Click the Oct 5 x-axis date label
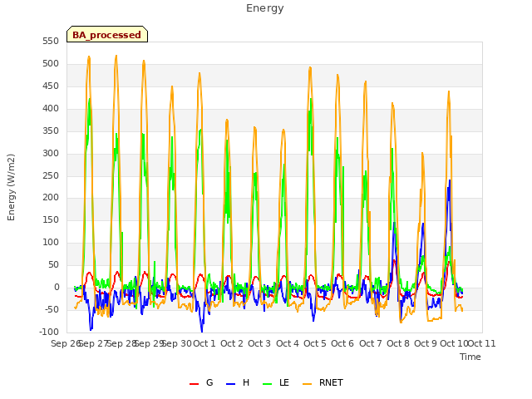 coord(315,343)
